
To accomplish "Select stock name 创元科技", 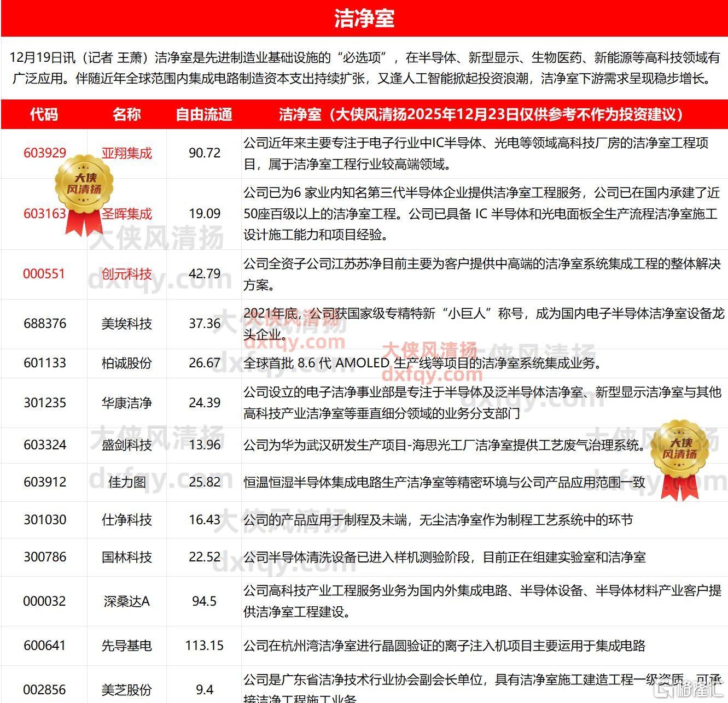I will pyautogui.click(x=127, y=274).
